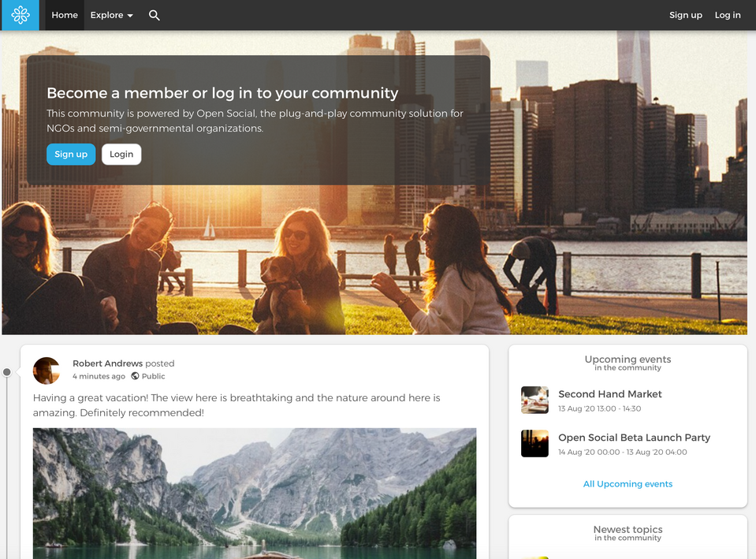Open the search magnifier icon
Viewport: 756px width, 559px height.
point(155,15)
